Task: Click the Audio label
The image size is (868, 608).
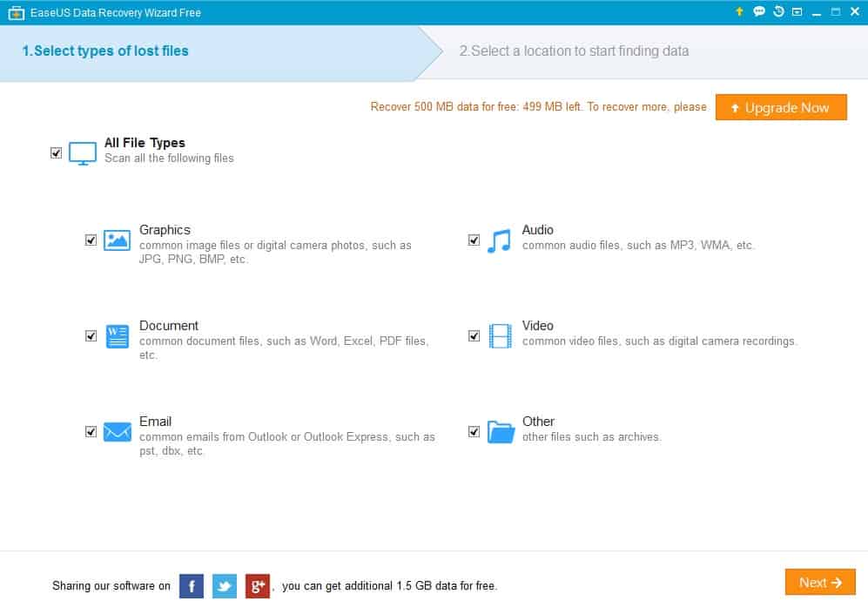Action: coord(537,230)
